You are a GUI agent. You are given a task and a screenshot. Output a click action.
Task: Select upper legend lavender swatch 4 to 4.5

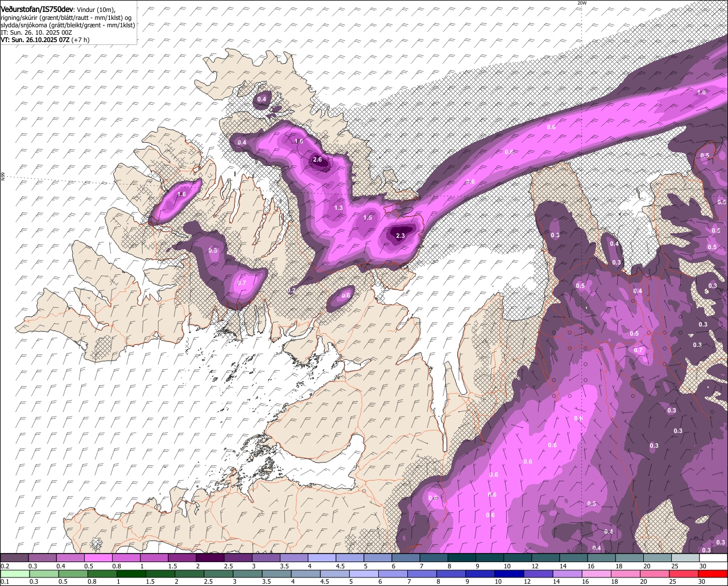[322, 558]
